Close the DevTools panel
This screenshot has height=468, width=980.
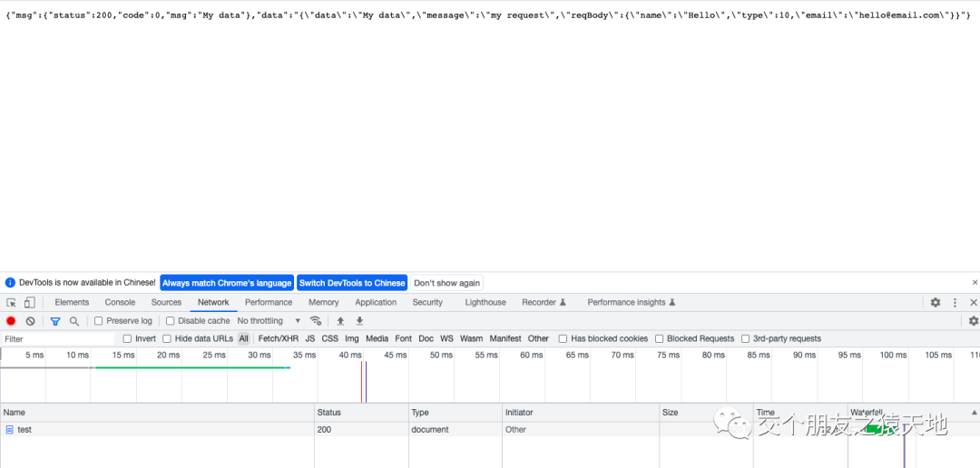[x=973, y=302]
